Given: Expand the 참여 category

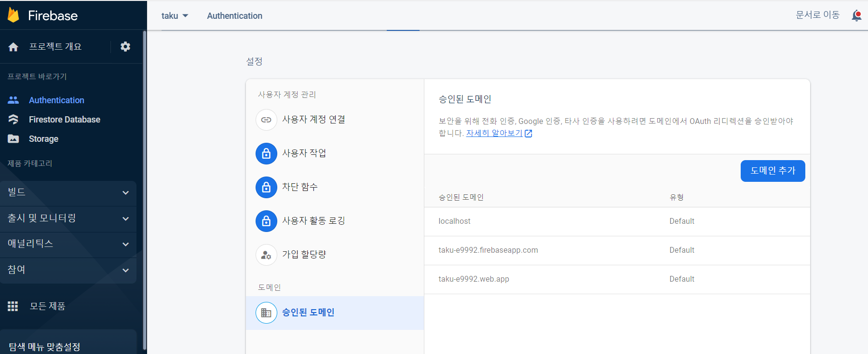Looking at the screenshot, I should (68, 270).
